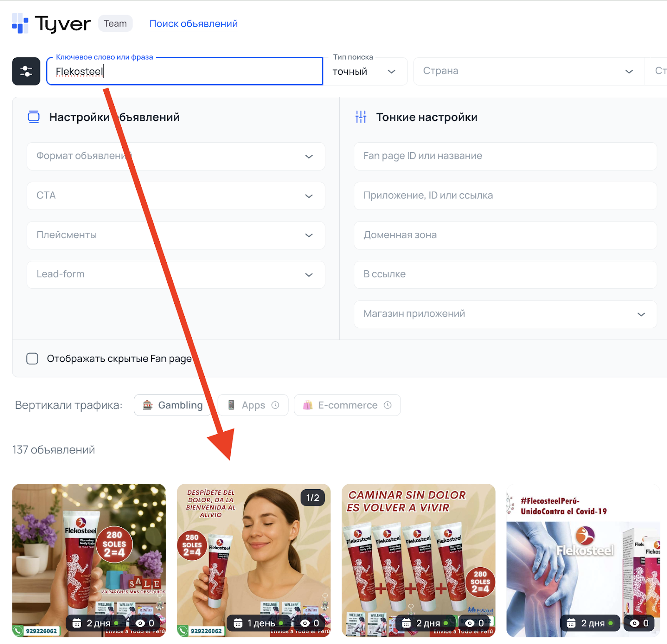
Task: Click the phone icon on Apps chip
Action: click(x=231, y=405)
